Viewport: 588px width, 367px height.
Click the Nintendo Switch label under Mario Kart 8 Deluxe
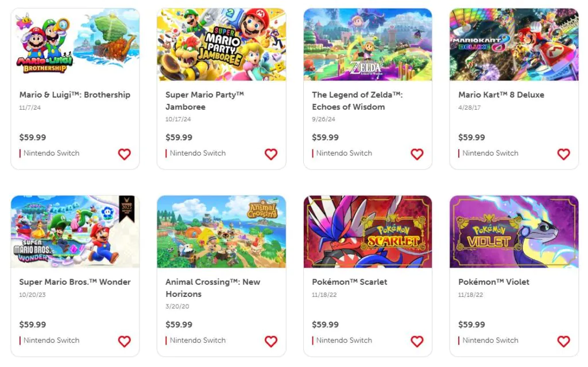coord(492,153)
